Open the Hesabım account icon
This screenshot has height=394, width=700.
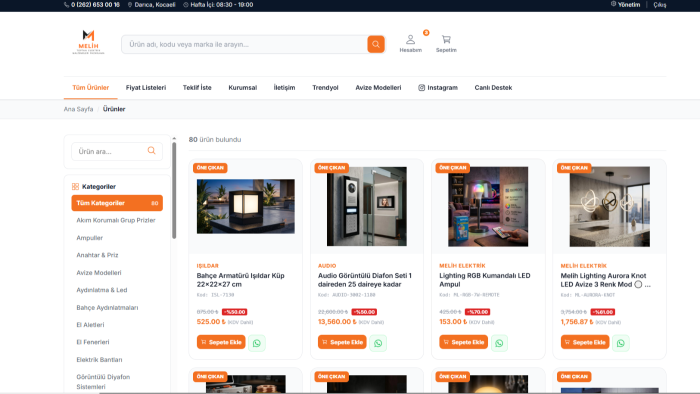pyautogui.click(x=410, y=44)
